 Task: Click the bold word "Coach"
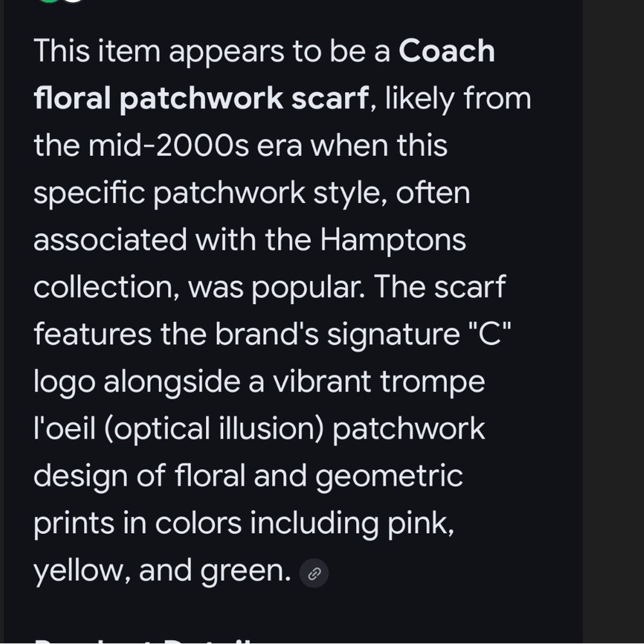(x=446, y=52)
